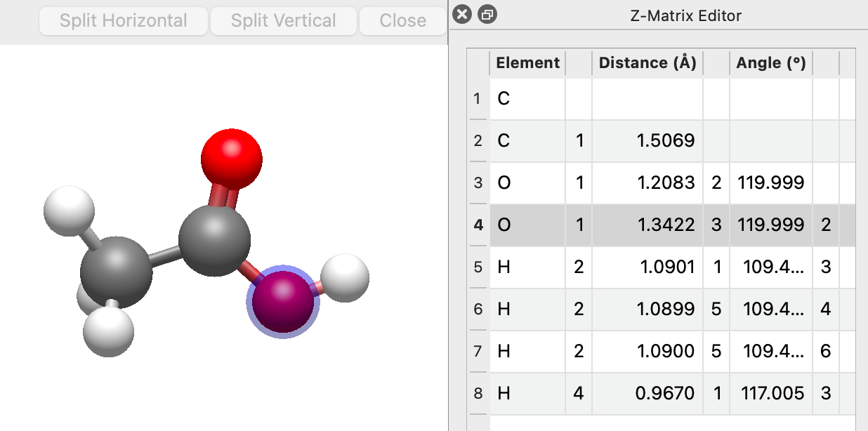Pick the highlighted purple oxygen atom
Screen dimensions: 868x431
point(282,301)
